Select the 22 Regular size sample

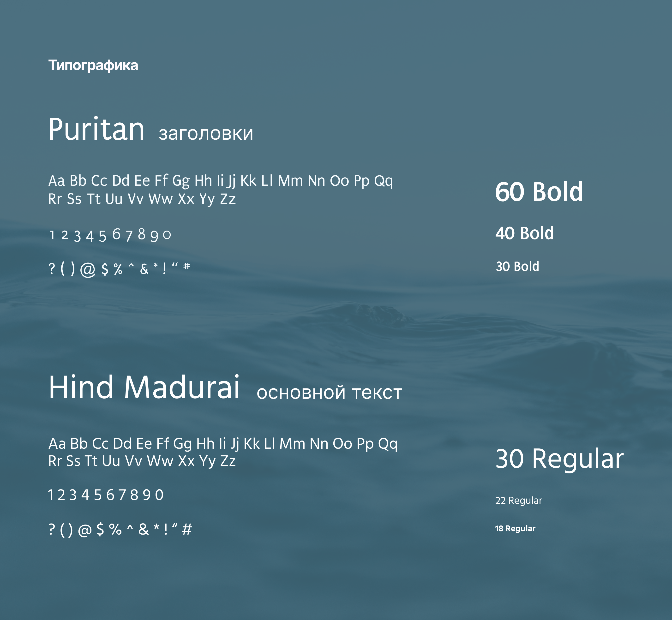click(x=519, y=501)
